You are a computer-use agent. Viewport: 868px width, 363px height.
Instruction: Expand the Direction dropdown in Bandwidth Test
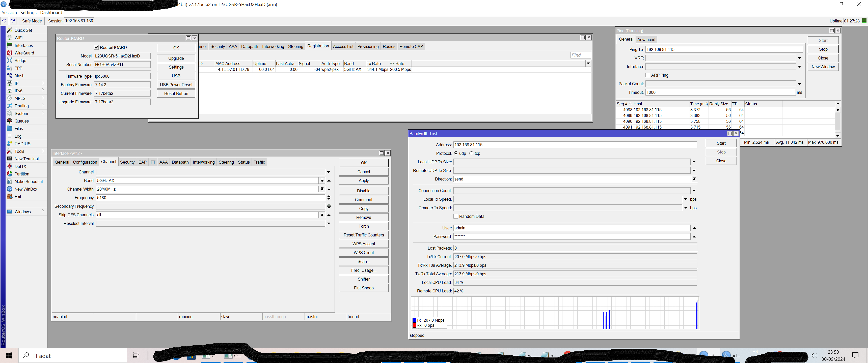[694, 179]
